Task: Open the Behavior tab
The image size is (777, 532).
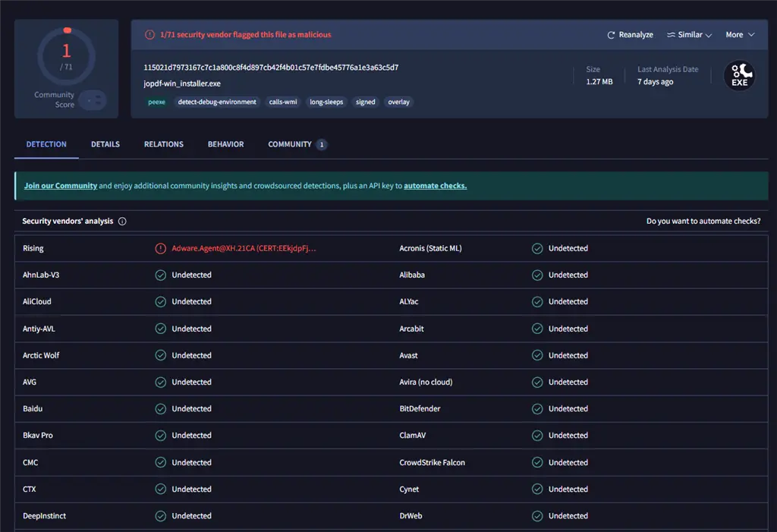Action: 225,144
